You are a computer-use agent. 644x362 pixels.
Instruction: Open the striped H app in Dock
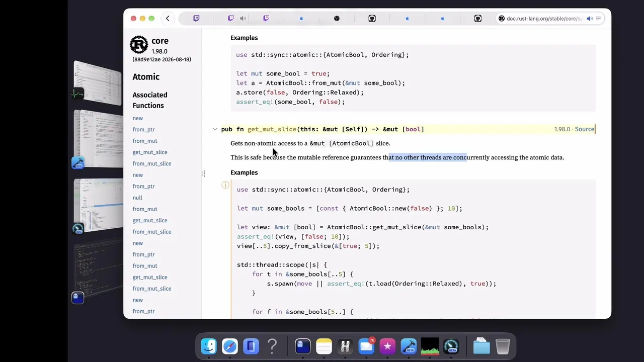345,346
